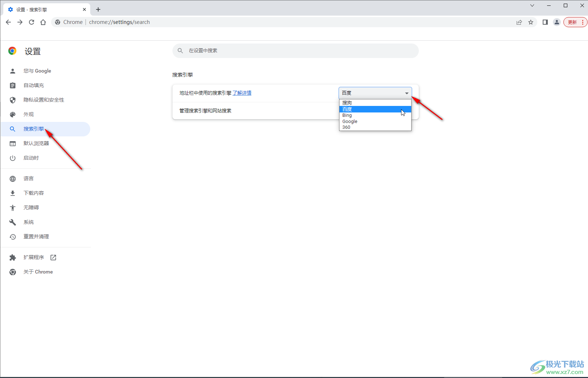
Task: Click the wrench icon beside 系统
Action: point(13,222)
